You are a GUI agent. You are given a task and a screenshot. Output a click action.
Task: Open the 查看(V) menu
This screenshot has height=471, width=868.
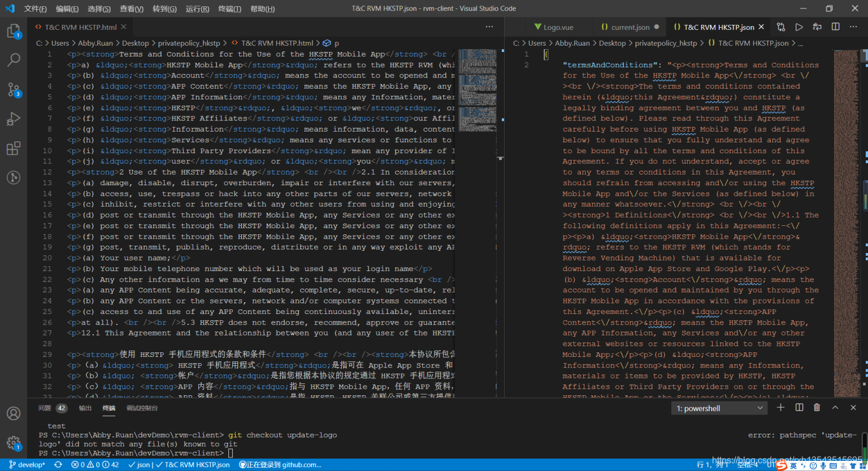click(x=132, y=8)
